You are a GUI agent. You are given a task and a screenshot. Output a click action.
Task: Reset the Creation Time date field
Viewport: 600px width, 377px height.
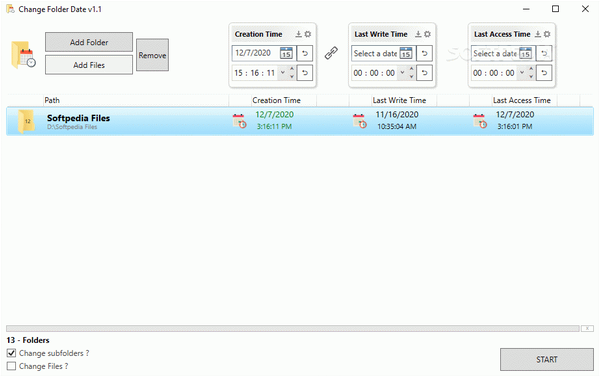coord(305,53)
